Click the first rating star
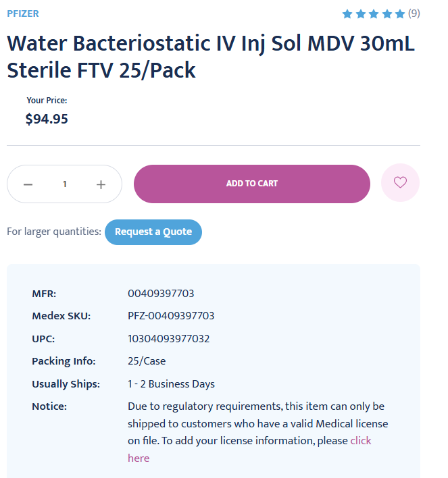This screenshot has height=478, width=448. click(x=347, y=14)
